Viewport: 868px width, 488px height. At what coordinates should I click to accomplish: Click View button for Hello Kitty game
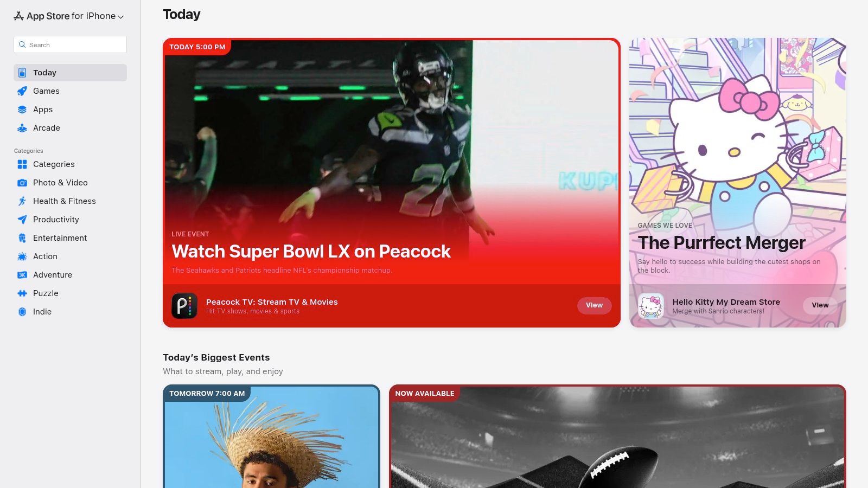coord(820,305)
